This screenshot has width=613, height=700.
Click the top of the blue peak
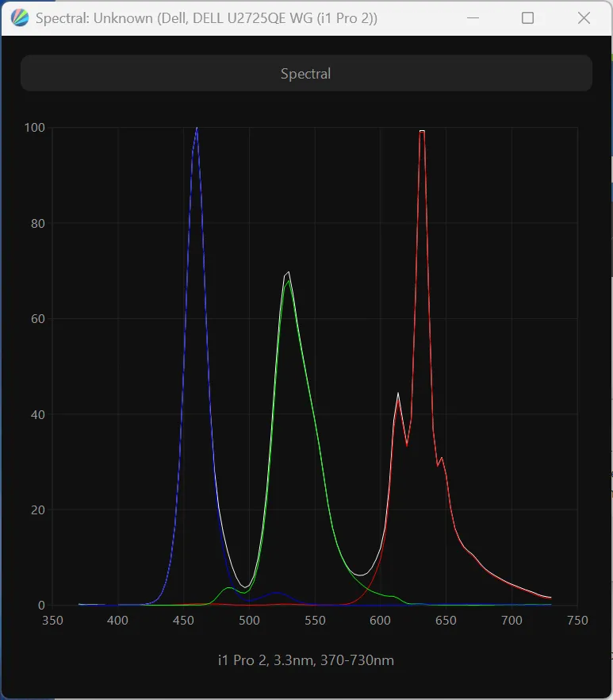click(197, 129)
